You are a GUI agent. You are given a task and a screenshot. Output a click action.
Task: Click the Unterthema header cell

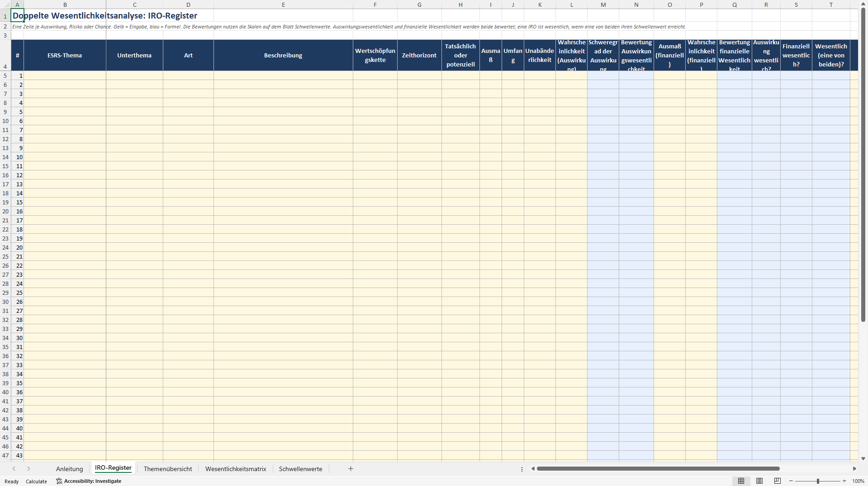[134, 55]
